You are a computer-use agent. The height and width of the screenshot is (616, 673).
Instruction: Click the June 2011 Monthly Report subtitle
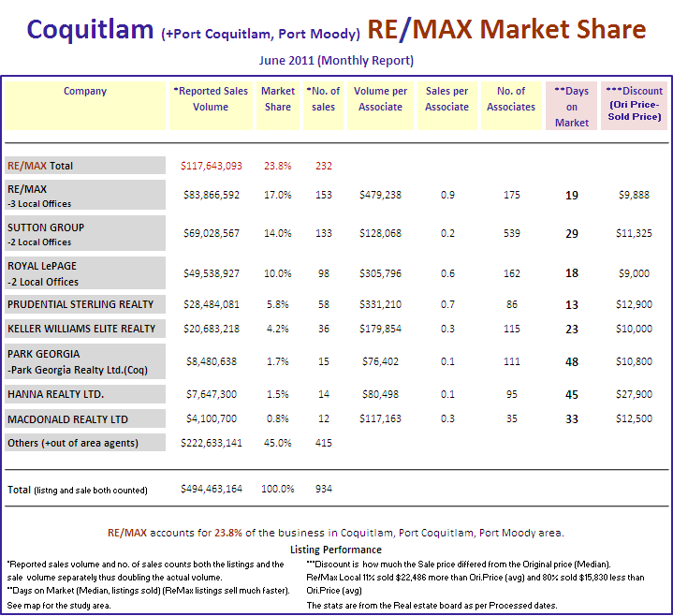(x=336, y=61)
